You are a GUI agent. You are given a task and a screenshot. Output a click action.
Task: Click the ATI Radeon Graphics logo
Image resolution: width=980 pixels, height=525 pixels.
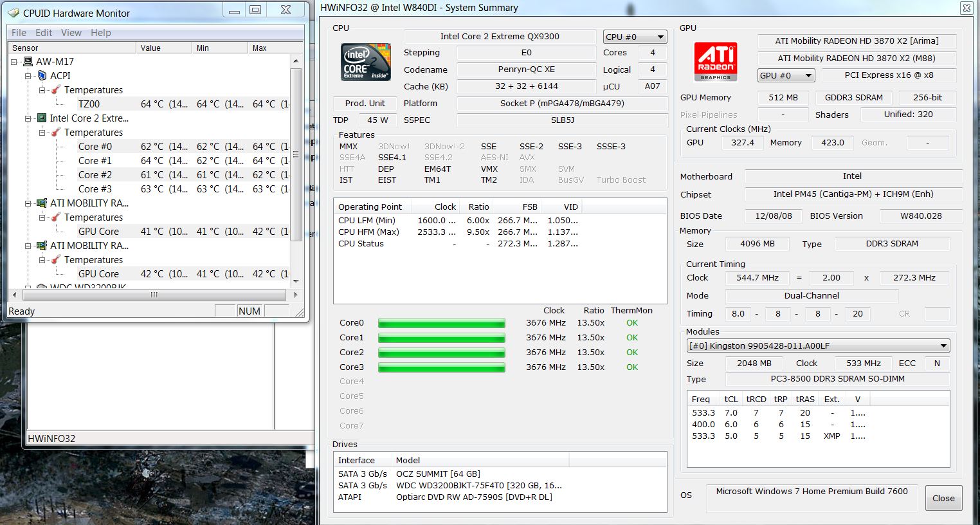(716, 62)
